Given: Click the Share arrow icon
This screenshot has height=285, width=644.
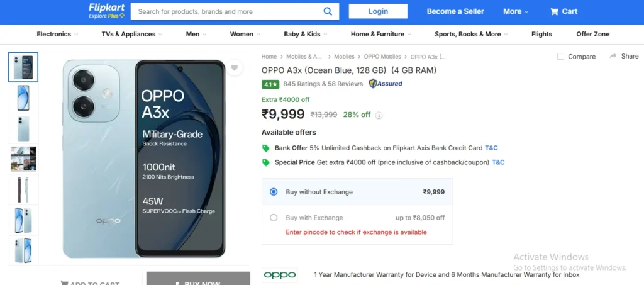Looking at the screenshot, I should [613, 56].
